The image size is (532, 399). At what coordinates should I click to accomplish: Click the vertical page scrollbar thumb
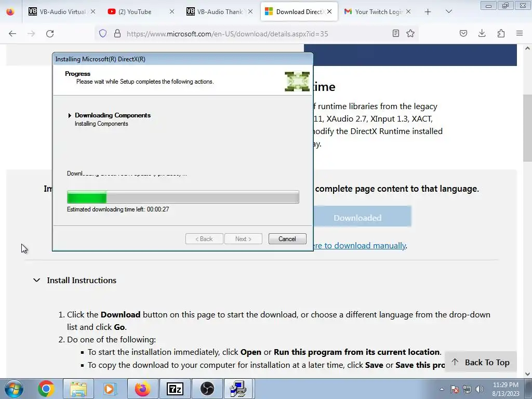[528, 128]
